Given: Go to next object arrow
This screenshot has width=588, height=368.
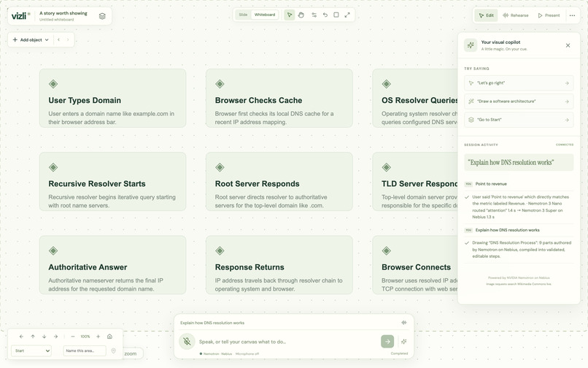Looking at the screenshot, I should (x=68, y=39).
